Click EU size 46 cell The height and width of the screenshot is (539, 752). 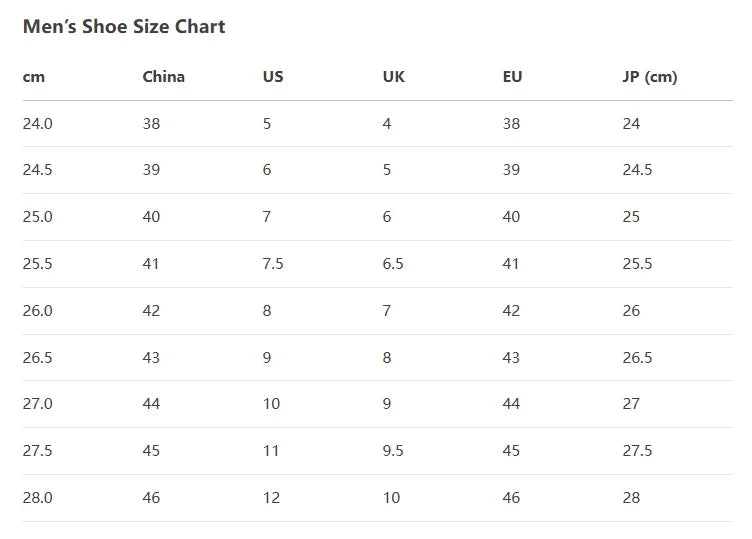coord(511,498)
